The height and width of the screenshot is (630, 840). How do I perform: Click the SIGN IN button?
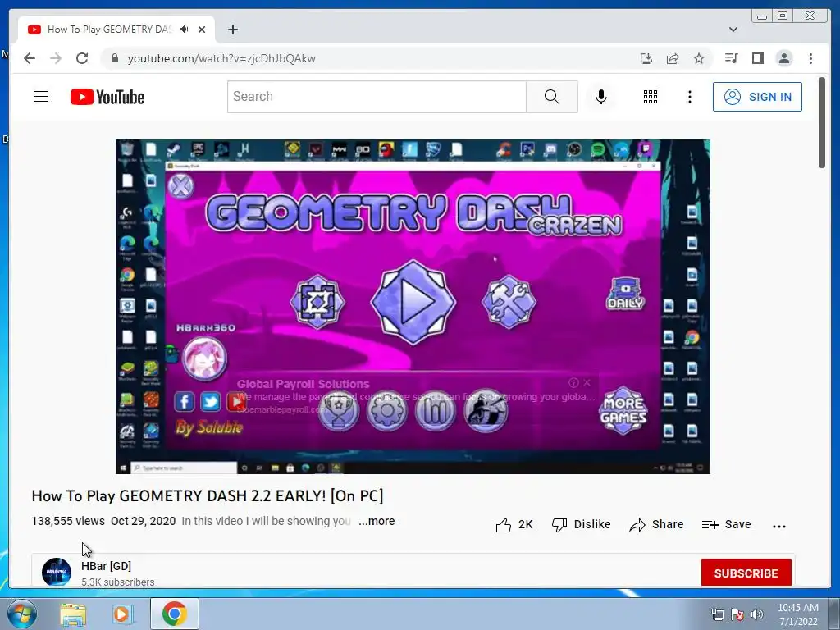tap(757, 97)
